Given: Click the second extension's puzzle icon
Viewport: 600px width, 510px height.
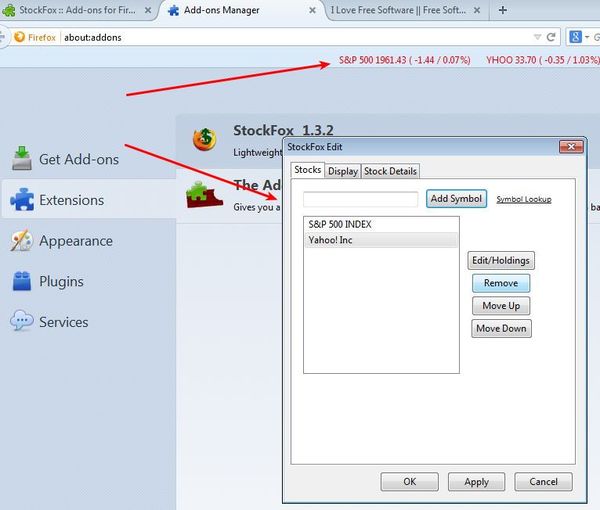Looking at the screenshot, I should pos(204,194).
